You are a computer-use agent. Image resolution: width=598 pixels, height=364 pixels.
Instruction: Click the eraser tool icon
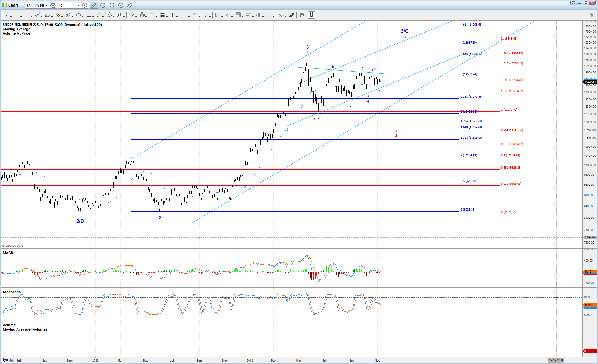[x=292, y=15]
